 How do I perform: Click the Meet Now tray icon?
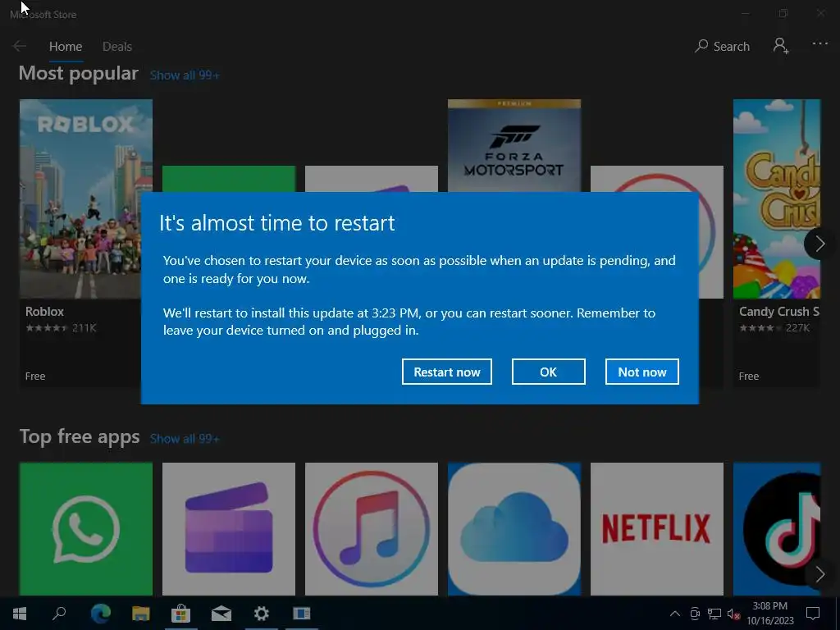[695, 614]
